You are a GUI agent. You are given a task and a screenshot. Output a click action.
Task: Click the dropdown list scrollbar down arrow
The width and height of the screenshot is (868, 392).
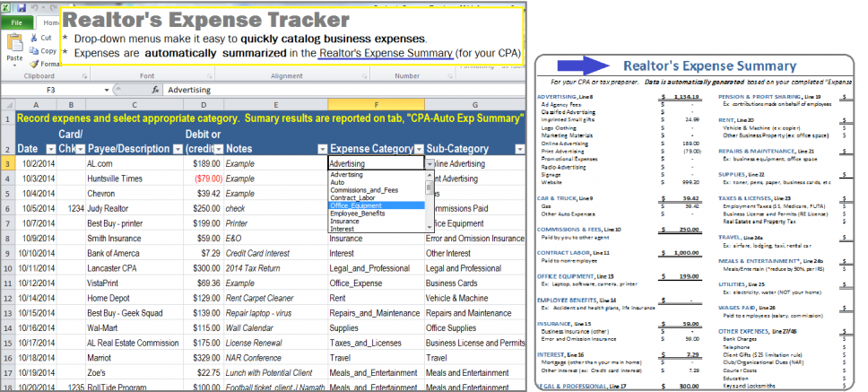tap(430, 228)
